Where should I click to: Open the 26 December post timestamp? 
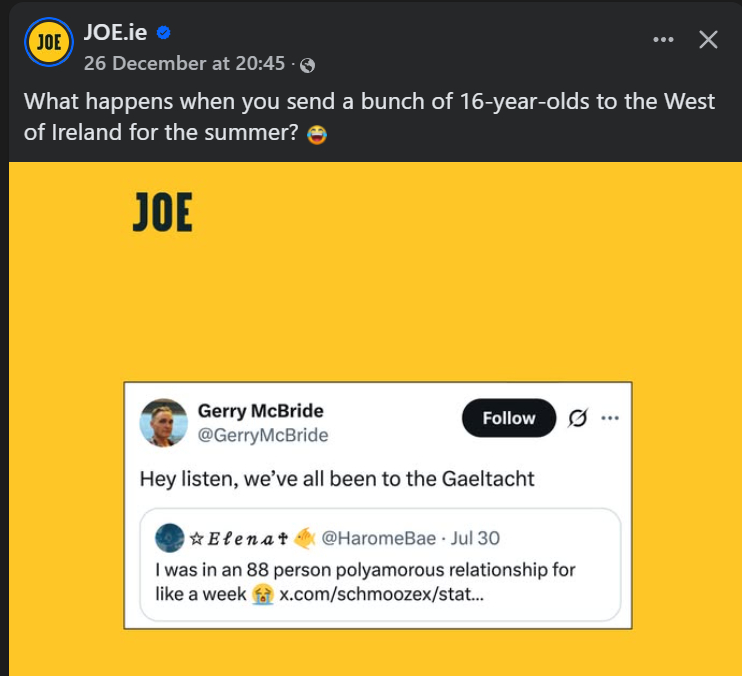184,63
